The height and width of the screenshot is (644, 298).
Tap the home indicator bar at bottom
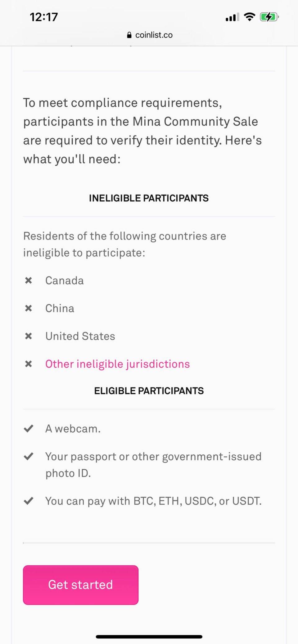149,637
